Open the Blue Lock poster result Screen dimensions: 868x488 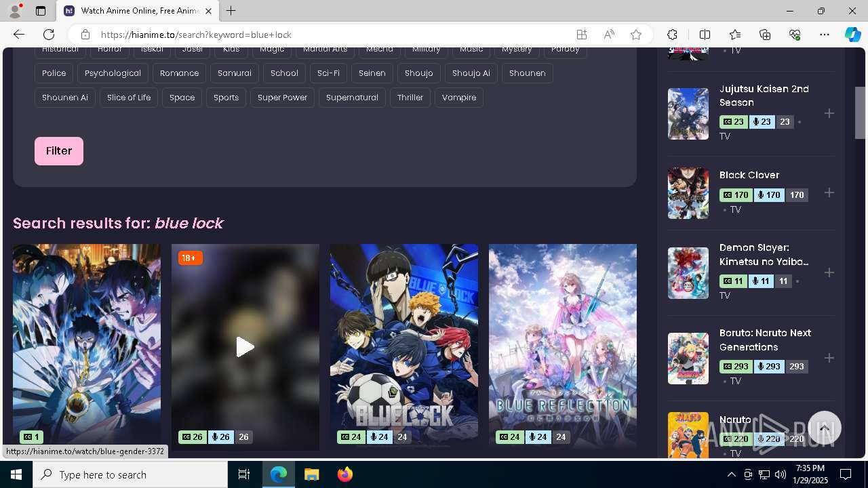pyautogui.click(x=404, y=347)
